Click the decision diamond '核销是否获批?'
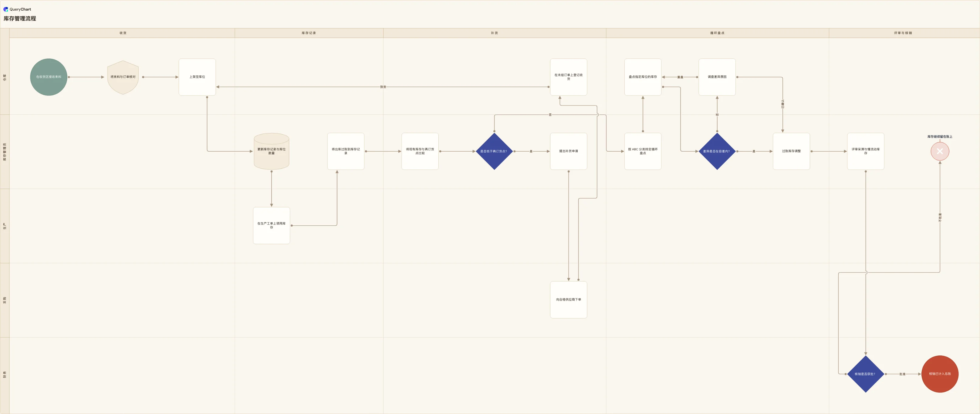 (x=866, y=374)
